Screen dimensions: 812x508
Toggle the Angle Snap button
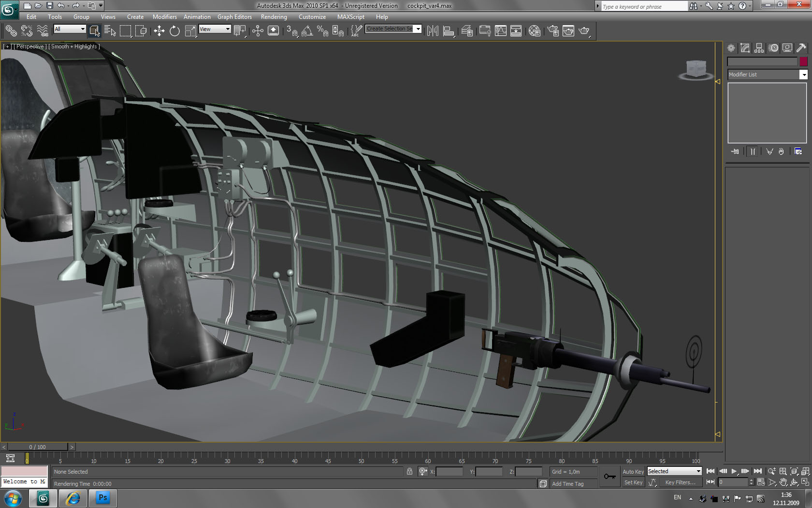pos(307,31)
